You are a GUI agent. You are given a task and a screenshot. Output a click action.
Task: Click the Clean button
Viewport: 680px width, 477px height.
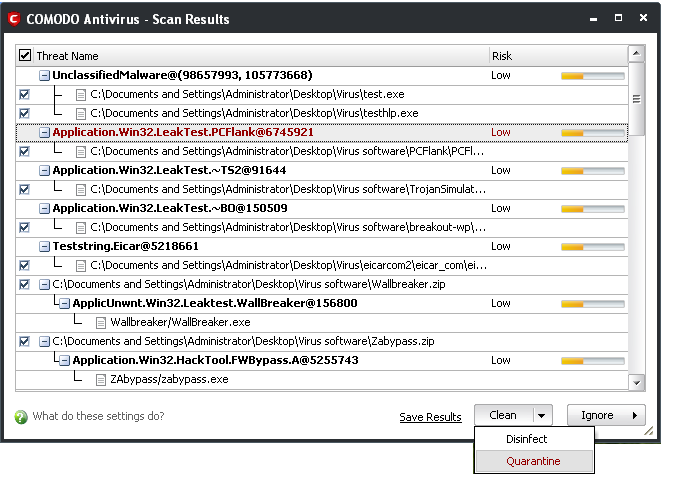coord(504,415)
